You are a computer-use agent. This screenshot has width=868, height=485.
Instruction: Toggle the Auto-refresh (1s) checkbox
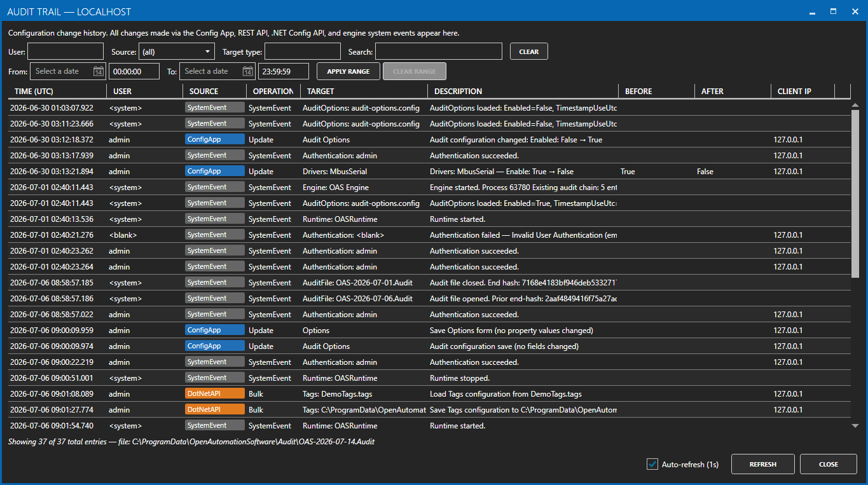652,464
